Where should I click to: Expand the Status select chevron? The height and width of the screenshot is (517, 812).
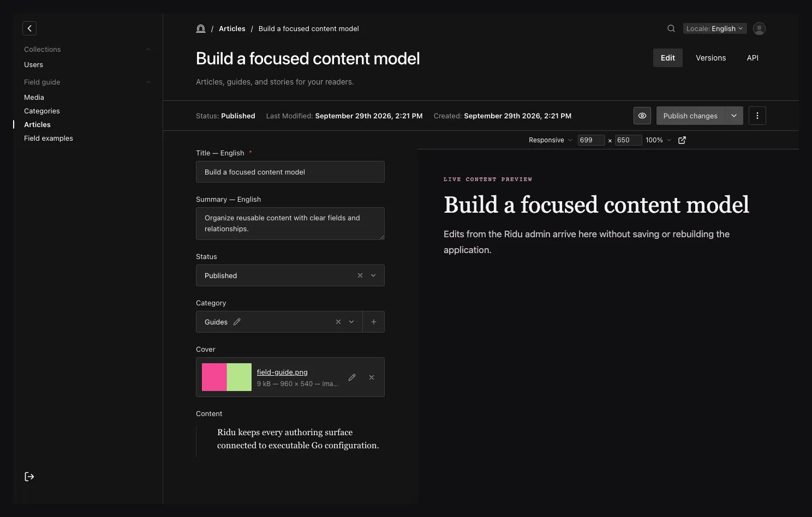coord(373,275)
